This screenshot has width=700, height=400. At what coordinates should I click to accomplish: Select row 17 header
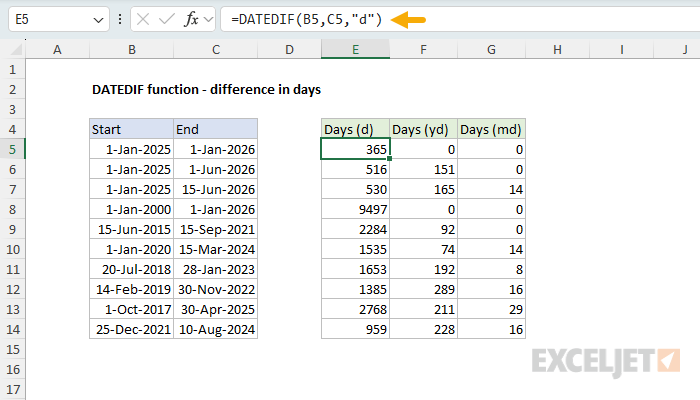[12, 389]
